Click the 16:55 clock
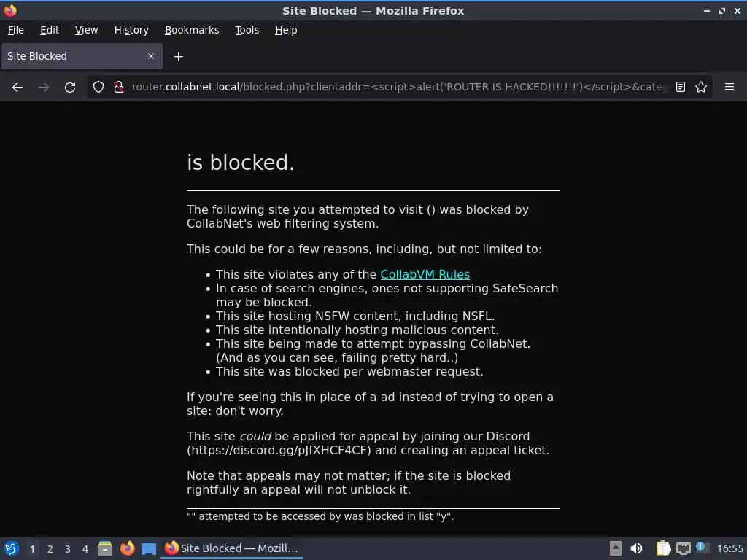 coord(729,548)
